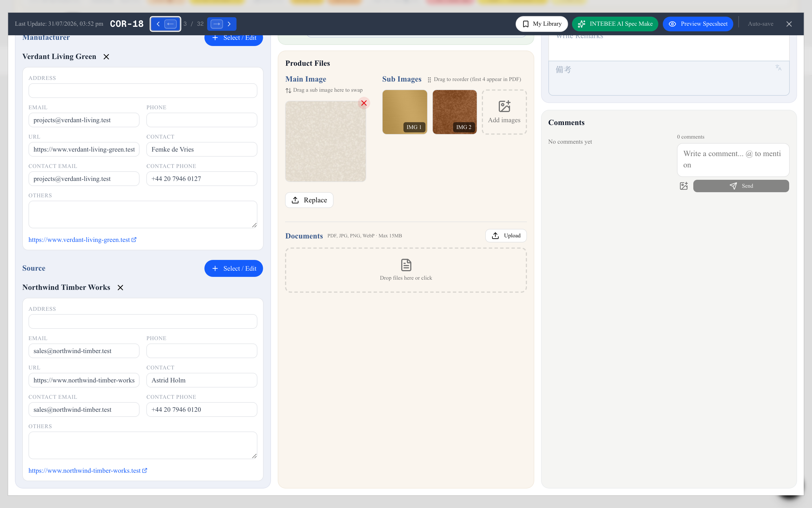Close the COR-18 editor panel
This screenshot has width=812, height=508.
[x=789, y=24]
